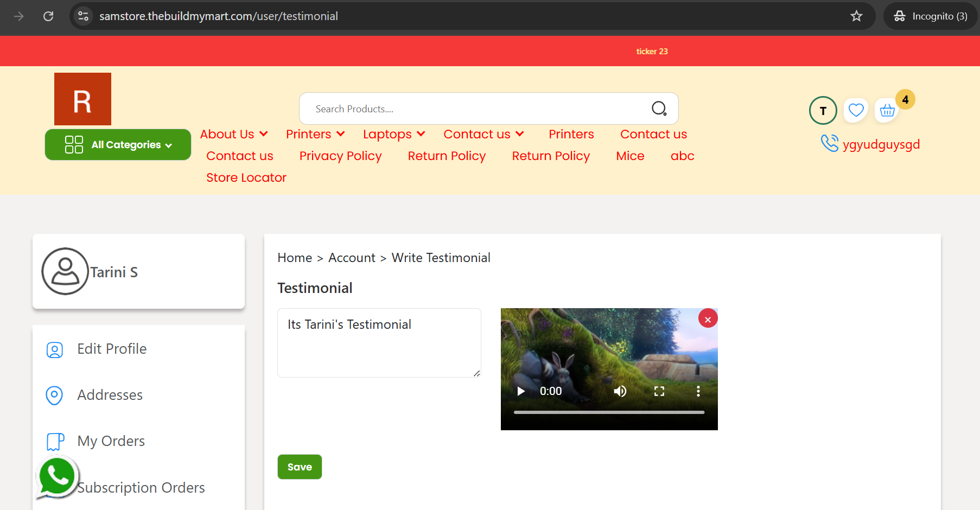Open the Printers link without chevron

click(x=571, y=134)
